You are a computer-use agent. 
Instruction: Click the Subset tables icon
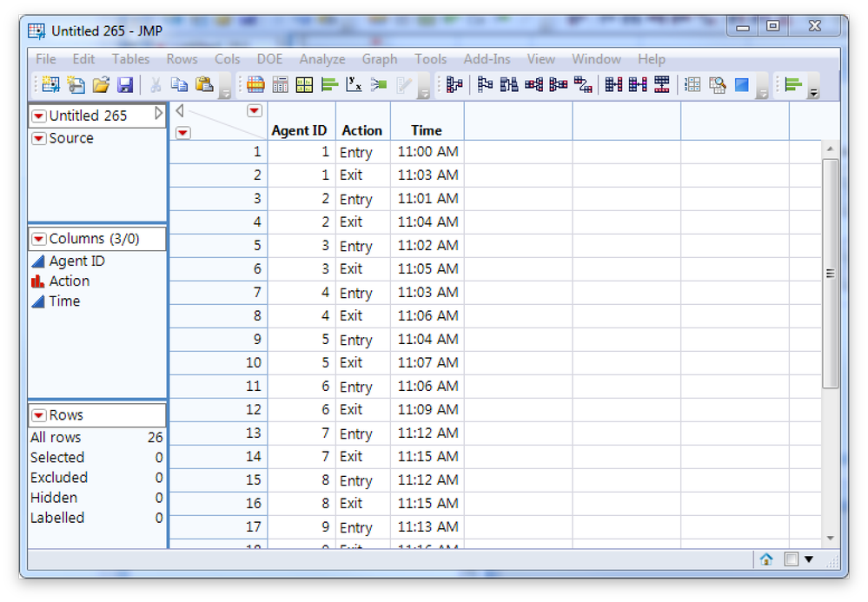485,84
